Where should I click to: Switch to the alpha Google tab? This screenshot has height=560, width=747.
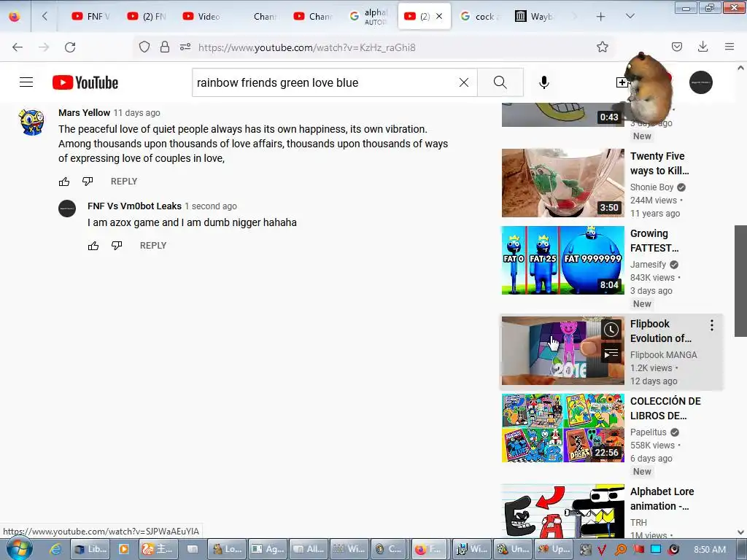pos(368,16)
